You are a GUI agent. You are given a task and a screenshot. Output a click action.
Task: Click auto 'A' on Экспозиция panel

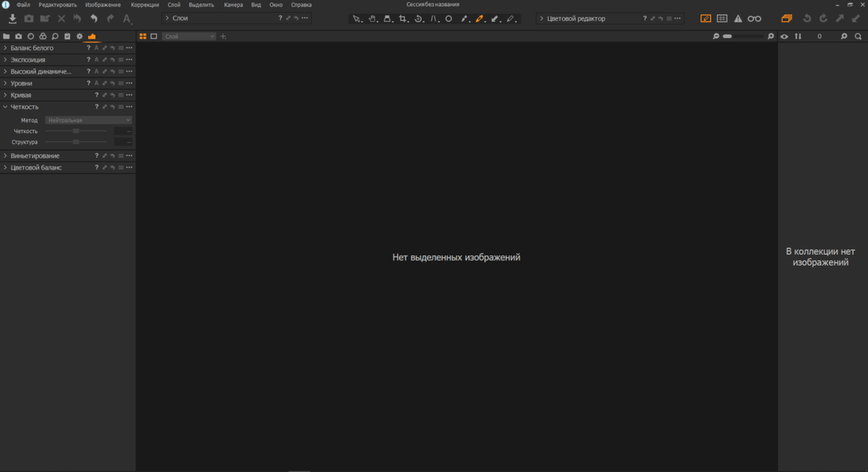(x=96, y=59)
